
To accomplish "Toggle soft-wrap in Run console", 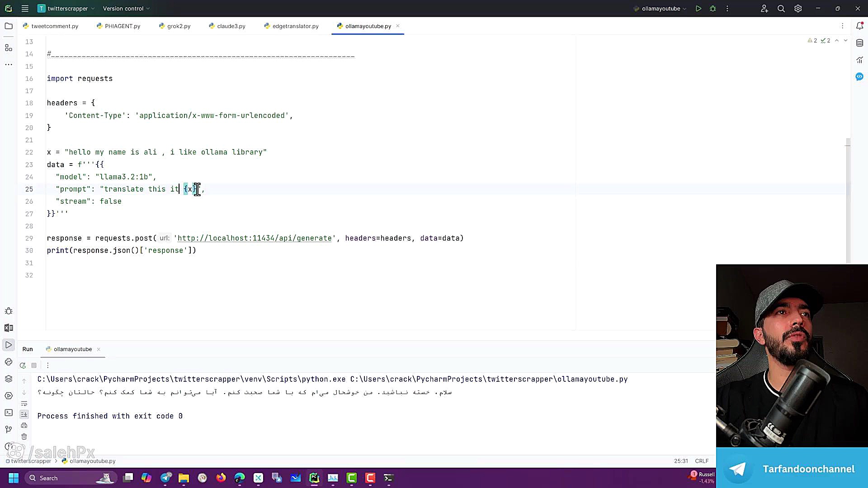I will click(24, 404).
